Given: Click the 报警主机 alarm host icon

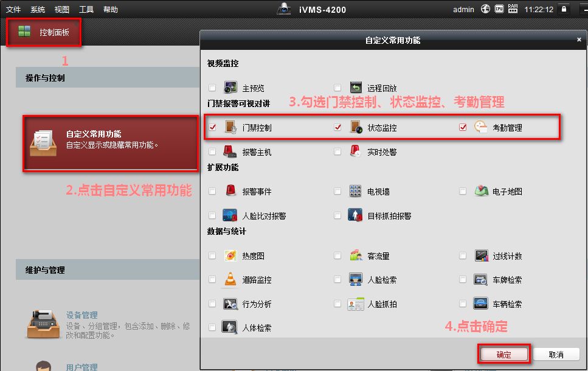Looking at the screenshot, I should pyautogui.click(x=230, y=151).
